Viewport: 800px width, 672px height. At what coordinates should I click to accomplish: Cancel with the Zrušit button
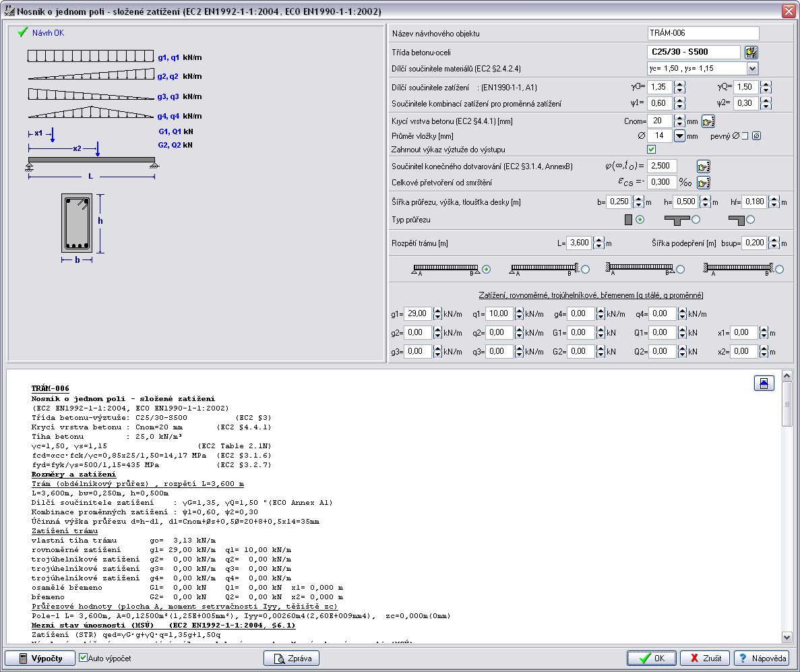point(705,659)
